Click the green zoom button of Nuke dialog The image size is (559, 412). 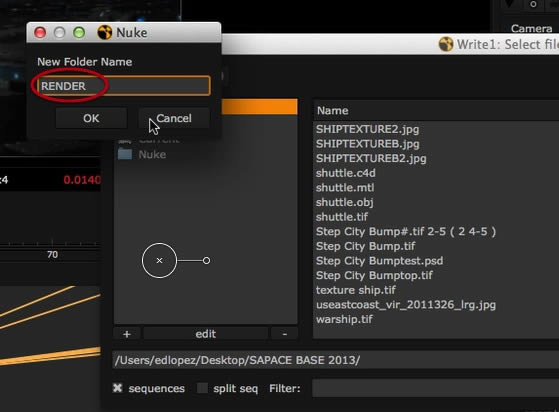tap(79, 33)
